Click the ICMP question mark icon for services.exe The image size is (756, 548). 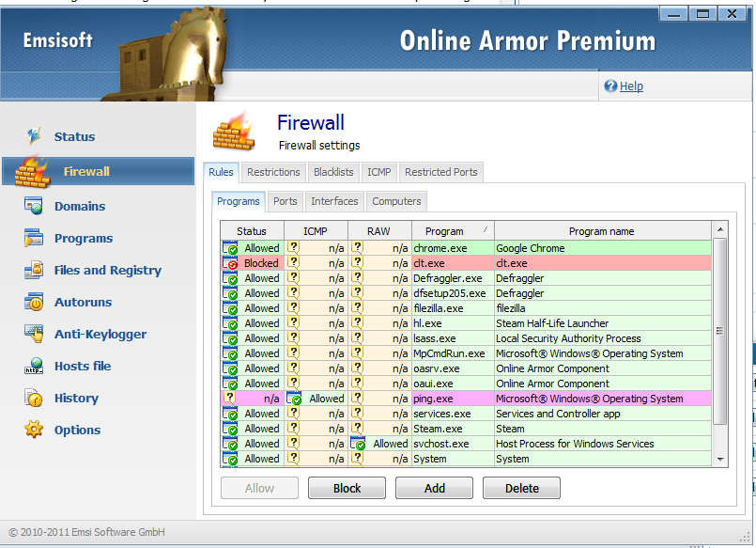tap(293, 413)
